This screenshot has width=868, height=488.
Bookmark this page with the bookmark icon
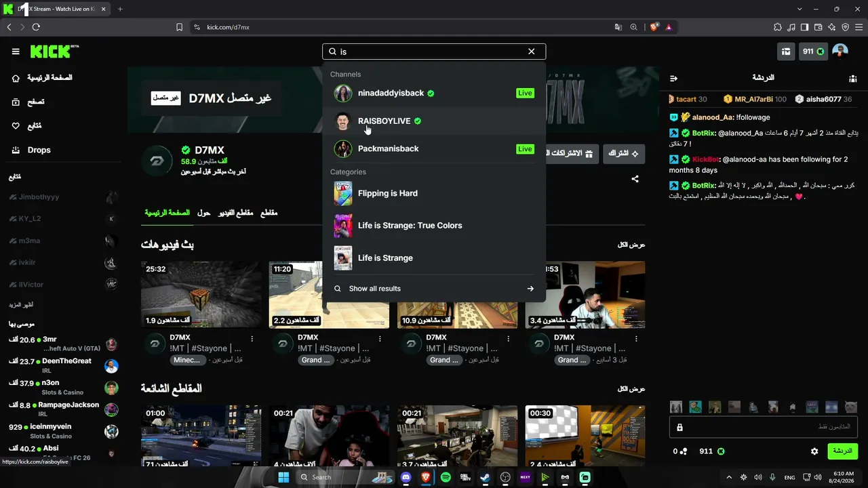(x=179, y=27)
